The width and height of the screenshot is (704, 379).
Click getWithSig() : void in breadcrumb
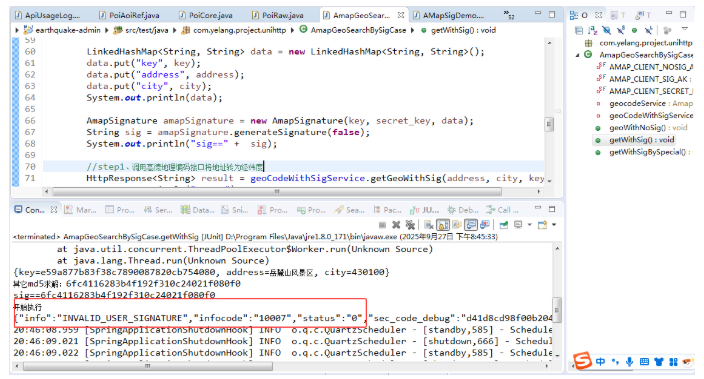click(x=463, y=30)
